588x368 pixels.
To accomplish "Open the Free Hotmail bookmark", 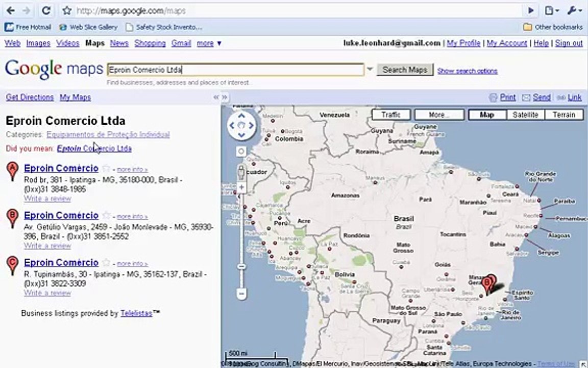I will 28,27.
